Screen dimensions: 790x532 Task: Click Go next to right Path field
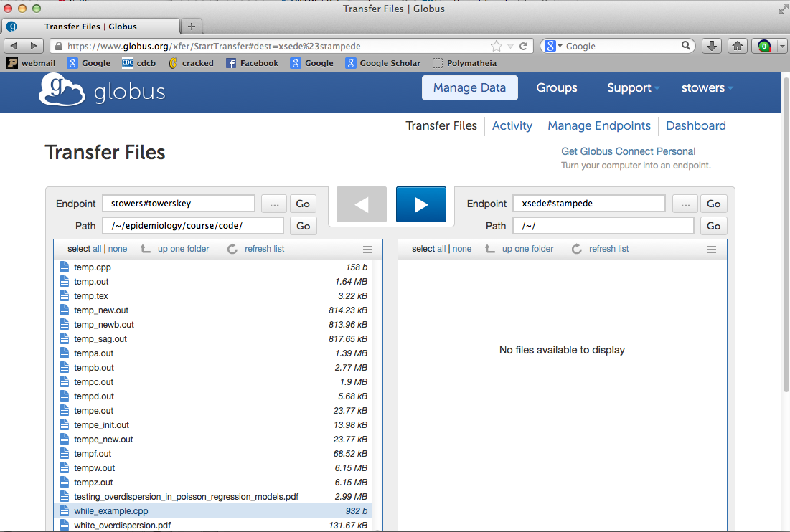[713, 226]
